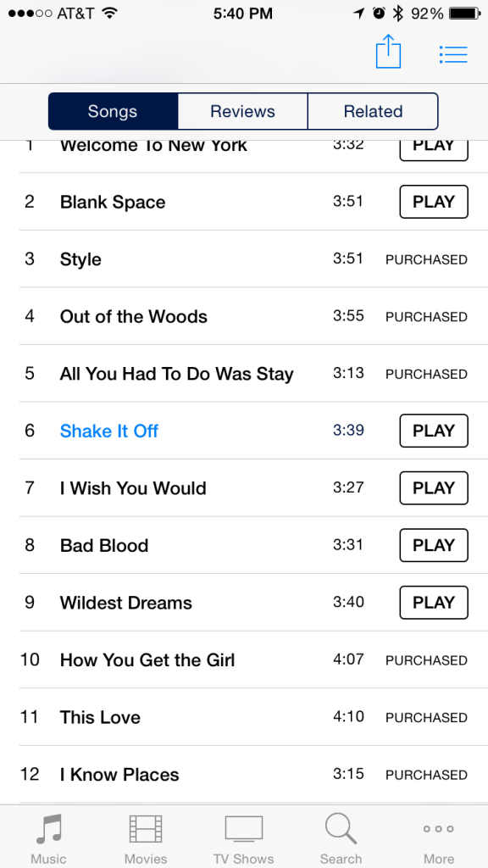Play the I Wish You Would track
This screenshot has height=868, width=488.
pos(434,487)
